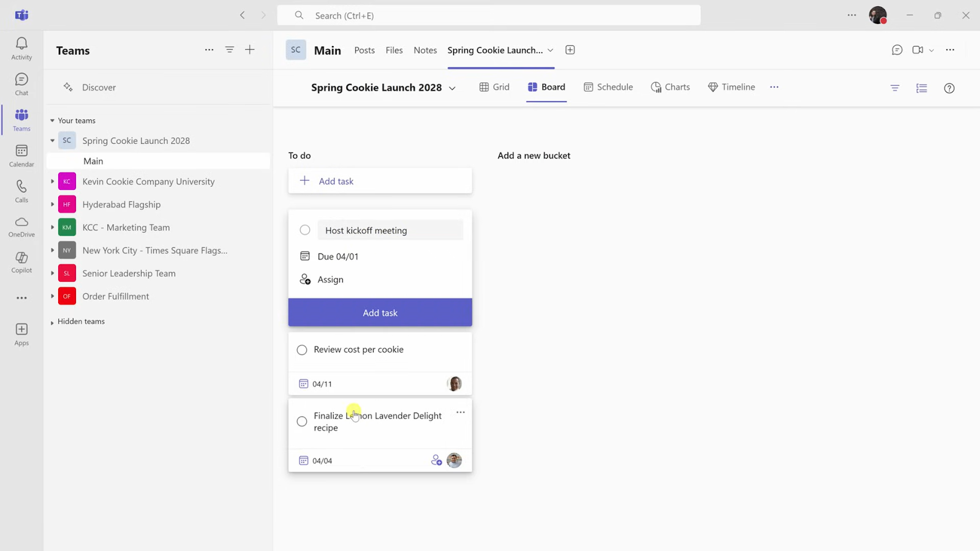The image size is (980, 551).
Task: Open the Calendar app
Action: pyautogui.click(x=21, y=156)
